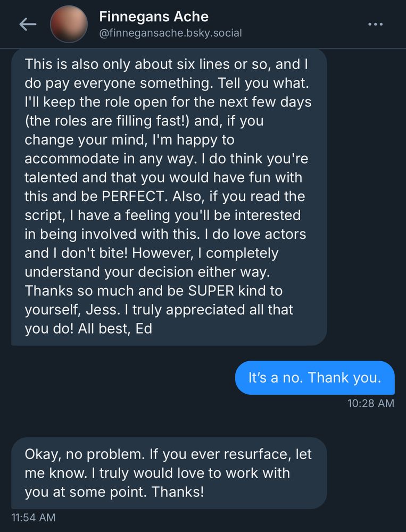Go back using the left arrow
Viewport: 406px width, 532px height.
coord(28,24)
